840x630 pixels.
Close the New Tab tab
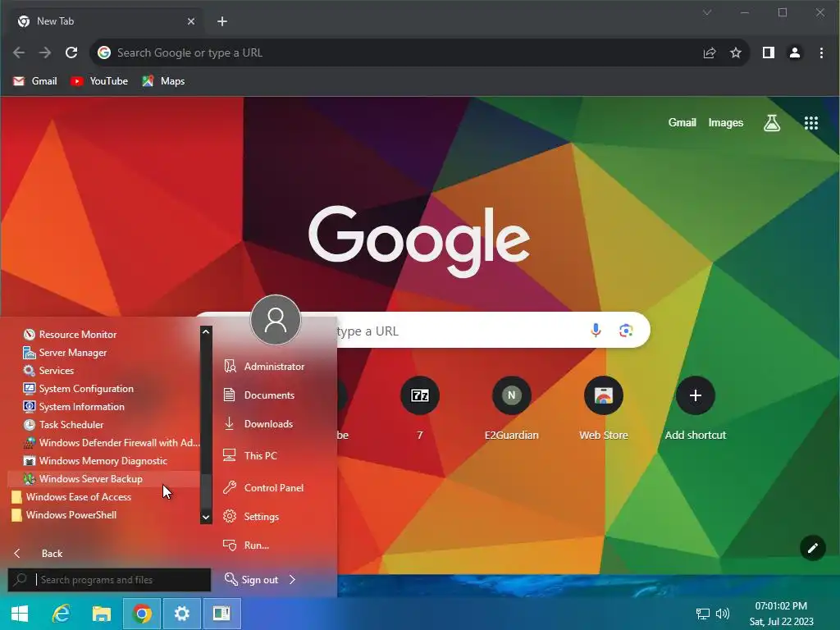[x=191, y=21]
